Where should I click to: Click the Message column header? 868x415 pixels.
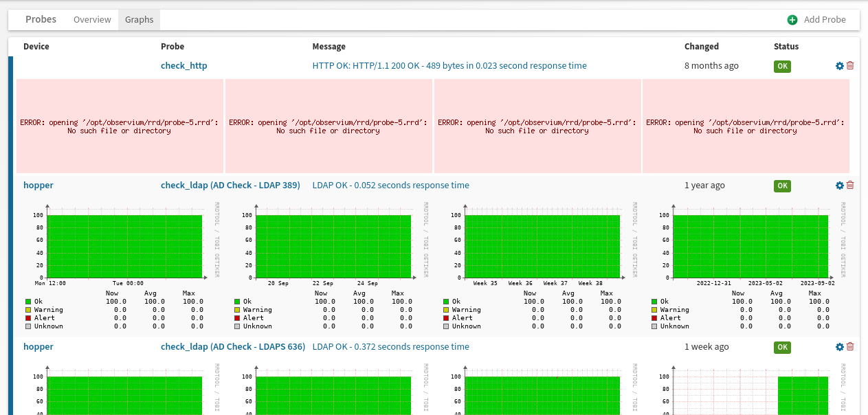pos(329,47)
